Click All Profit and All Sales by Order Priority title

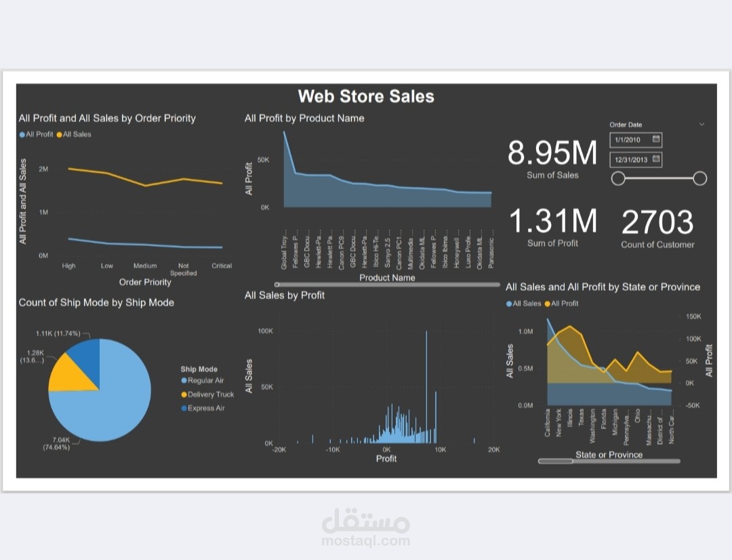(107, 118)
